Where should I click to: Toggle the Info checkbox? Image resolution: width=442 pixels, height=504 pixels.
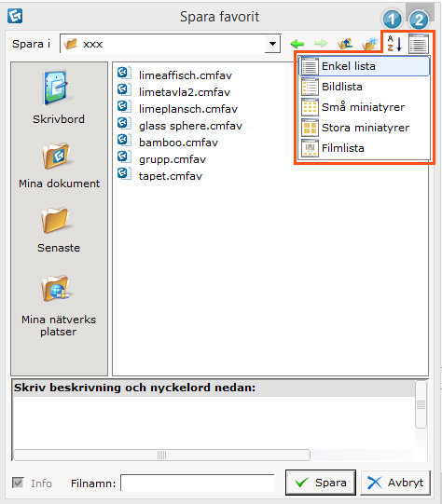coord(18,483)
